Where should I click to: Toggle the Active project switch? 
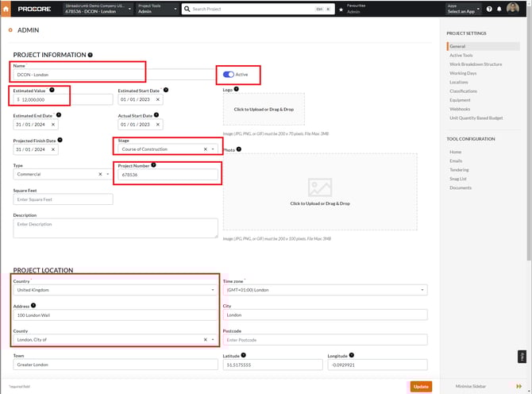229,75
